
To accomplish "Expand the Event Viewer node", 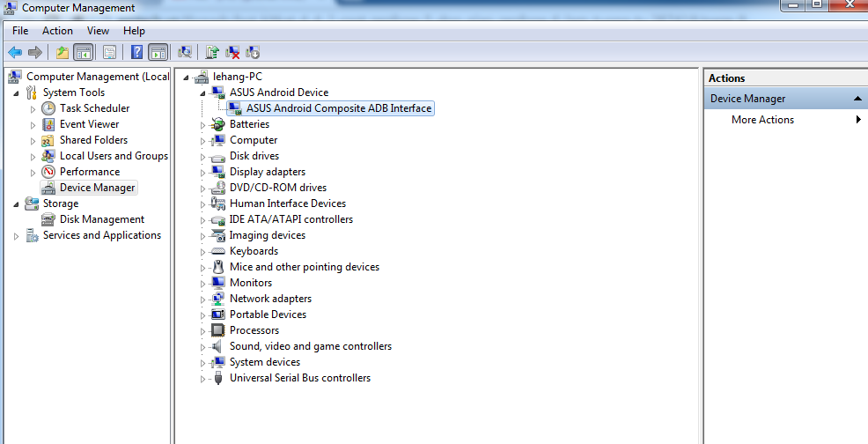I will click(33, 125).
